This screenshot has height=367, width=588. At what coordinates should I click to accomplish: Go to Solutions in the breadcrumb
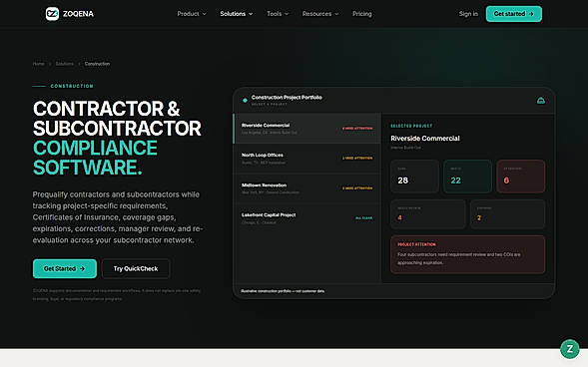[65, 64]
